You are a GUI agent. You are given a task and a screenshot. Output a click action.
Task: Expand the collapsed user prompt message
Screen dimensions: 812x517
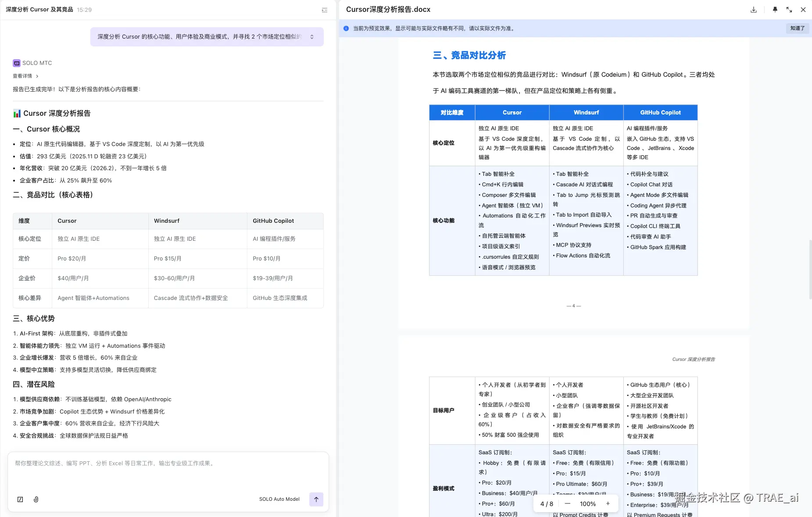[x=312, y=37]
